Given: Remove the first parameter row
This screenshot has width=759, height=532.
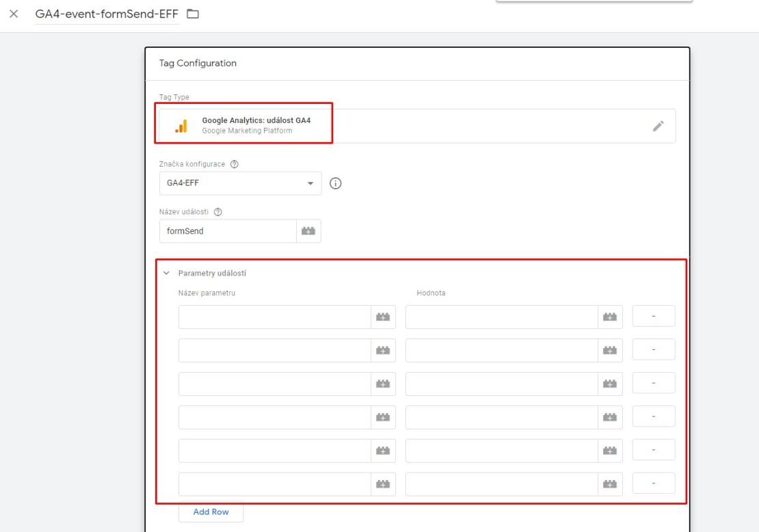Looking at the screenshot, I should (654, 316).
